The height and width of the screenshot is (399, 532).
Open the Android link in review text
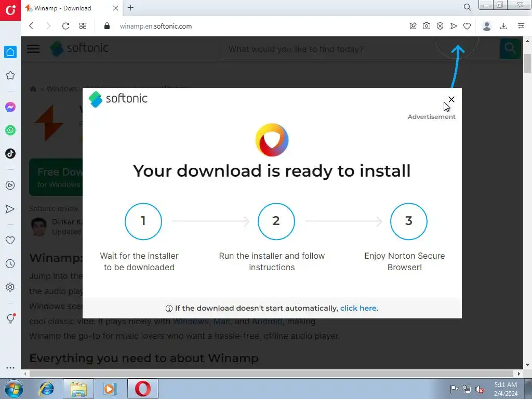pyautogui.click(x=267, y=321)
